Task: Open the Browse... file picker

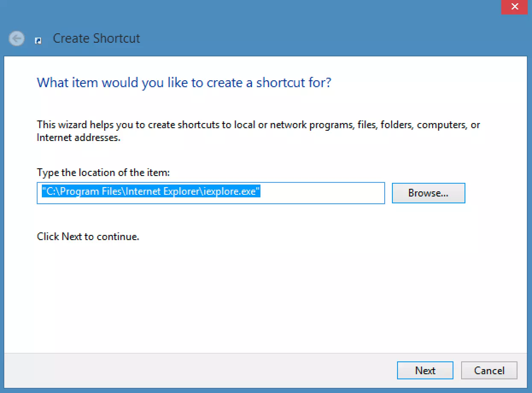Action: click(x=428, y=193)
